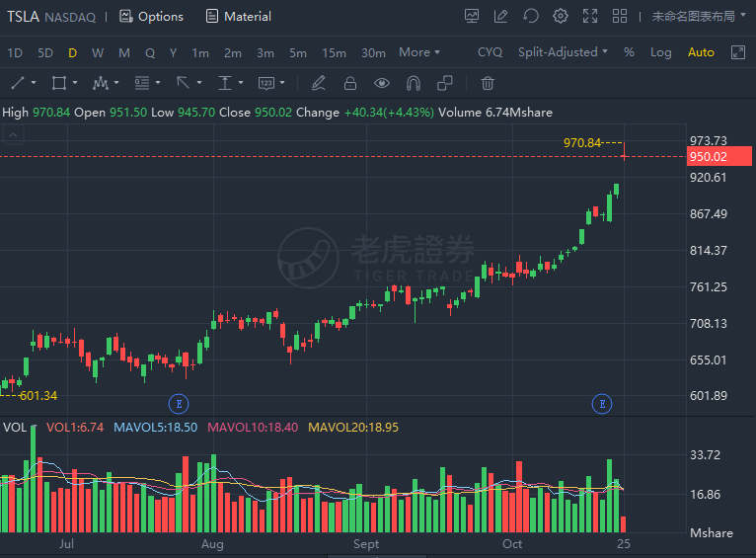Select the Fibonacci levels tool
The height and width of the screenshot is (558, 756).
click(x=142, y=83)
